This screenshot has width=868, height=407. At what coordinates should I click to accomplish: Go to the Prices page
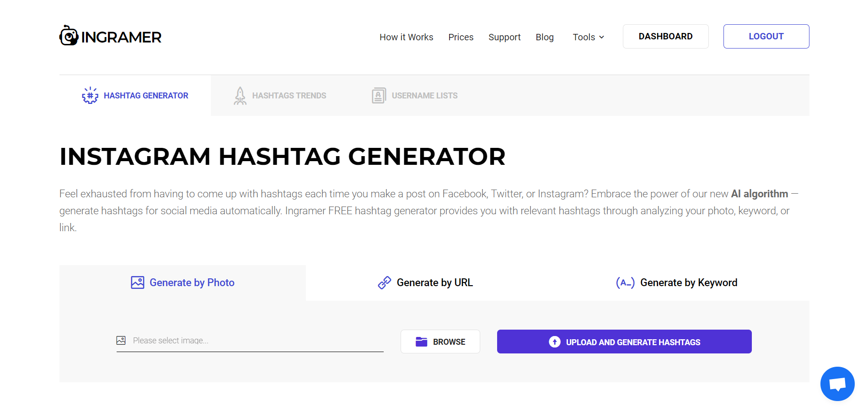coord(461,37)
